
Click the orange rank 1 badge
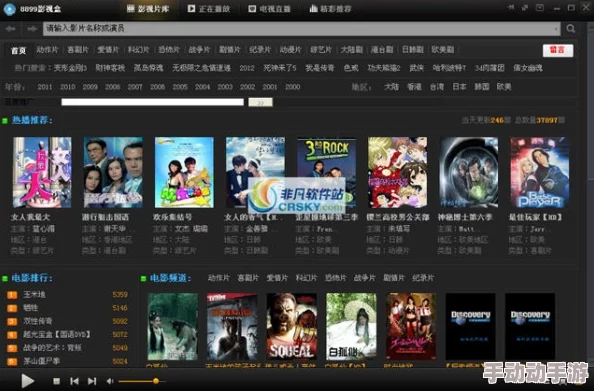pos(12,295)
